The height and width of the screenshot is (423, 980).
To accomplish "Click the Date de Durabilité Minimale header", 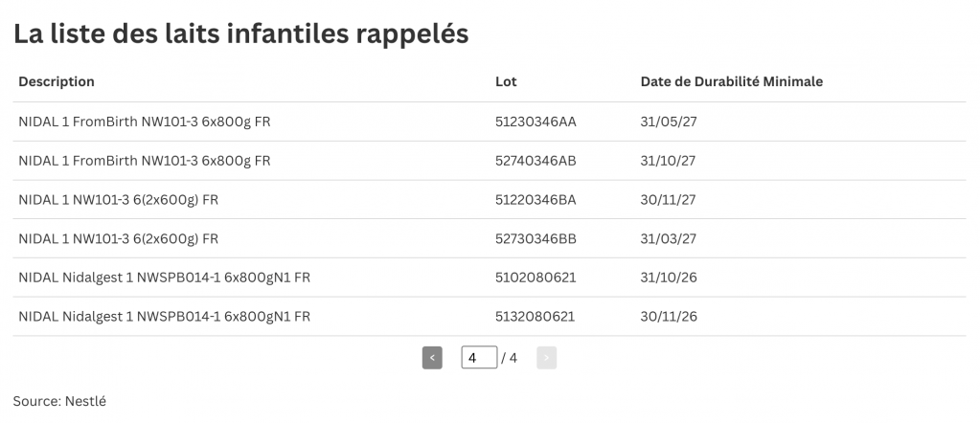I will [731, 81].
